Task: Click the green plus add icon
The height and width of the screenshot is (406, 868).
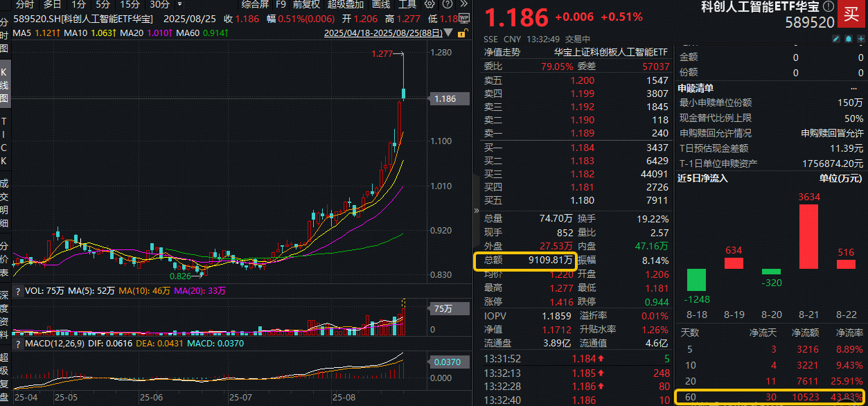Action: [x=860, y=39]
